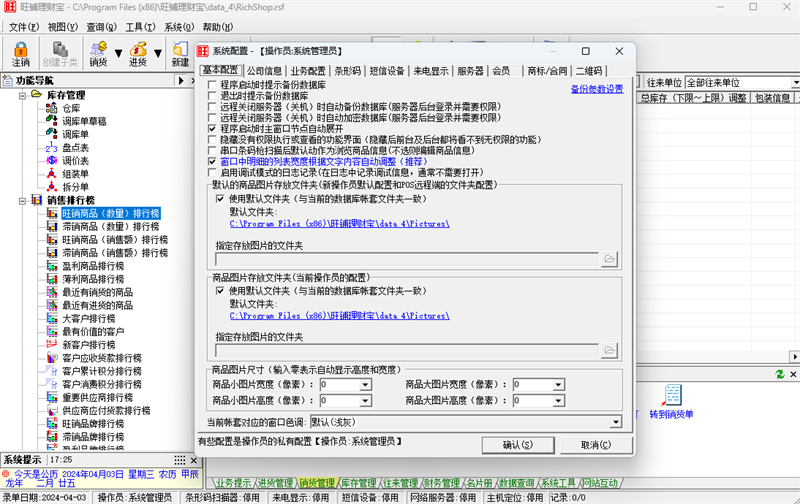Select 滞销商品（数量）排行榜 icon

52,226
